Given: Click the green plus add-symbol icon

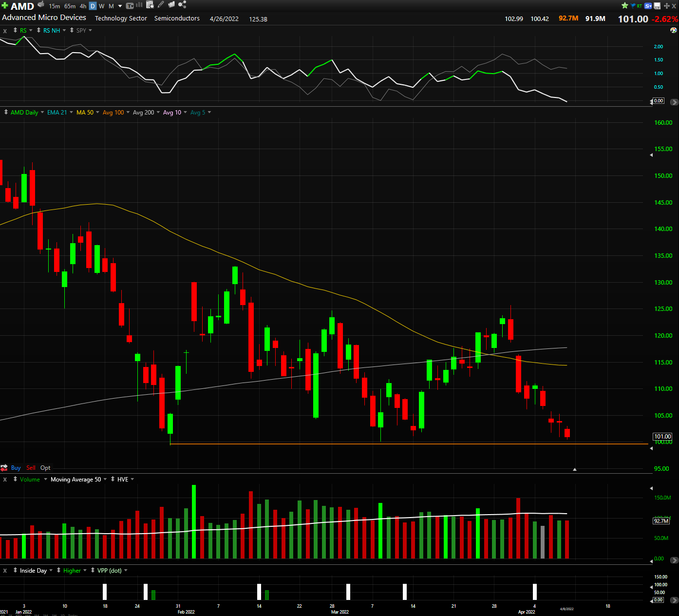Looking at the screenshot, I should 5,6.
